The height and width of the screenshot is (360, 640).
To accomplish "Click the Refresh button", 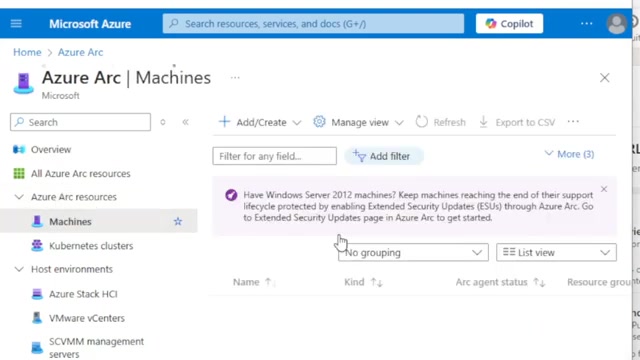I will tap(440, 122).
